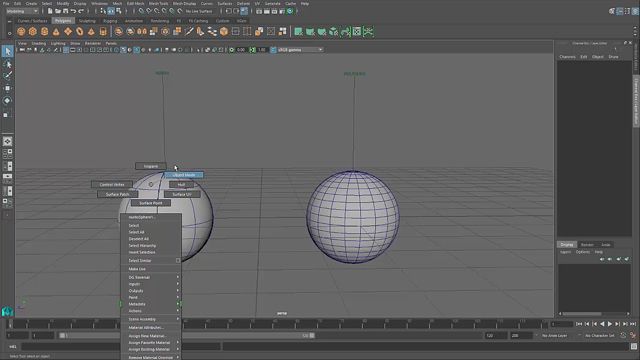
Task: Open the Modeling menu set dropdown
Action: pyautogui.click(x=22, y=11)
